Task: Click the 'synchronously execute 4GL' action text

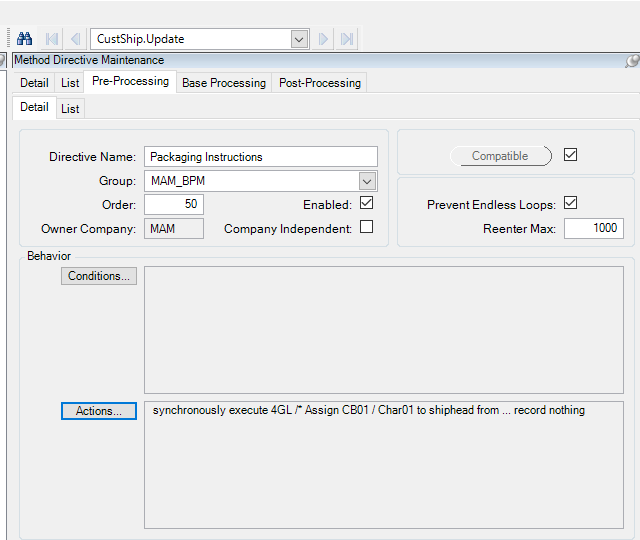Action: point(369,410)
